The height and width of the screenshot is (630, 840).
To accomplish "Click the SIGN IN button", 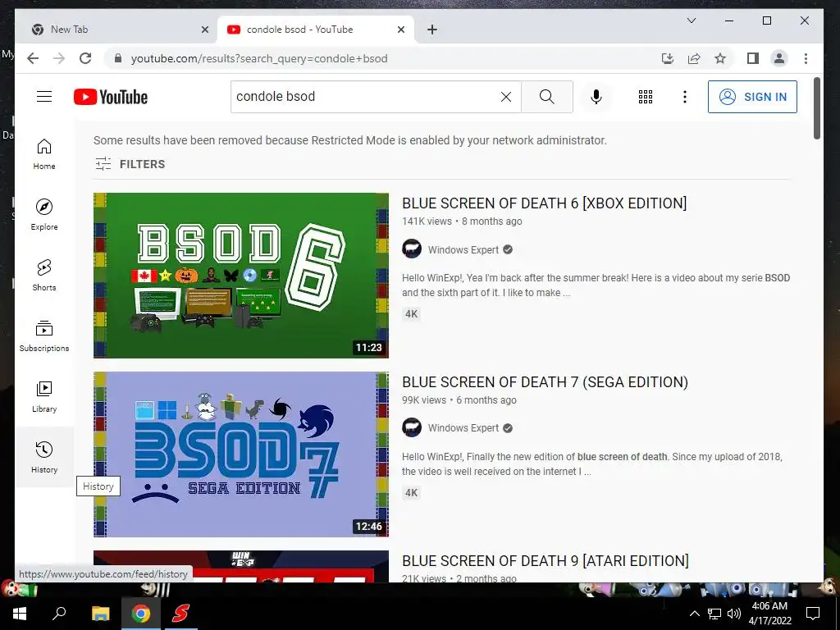I will (x=752, y=97).
